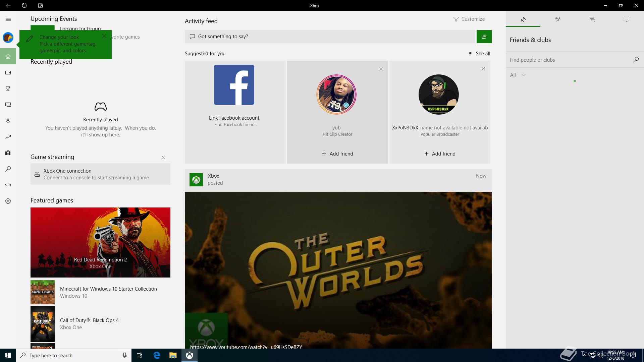The width and height of the screenshot is (644, 362).
Task: Open the hamburger navigation menu
Action: coord(8,19)
